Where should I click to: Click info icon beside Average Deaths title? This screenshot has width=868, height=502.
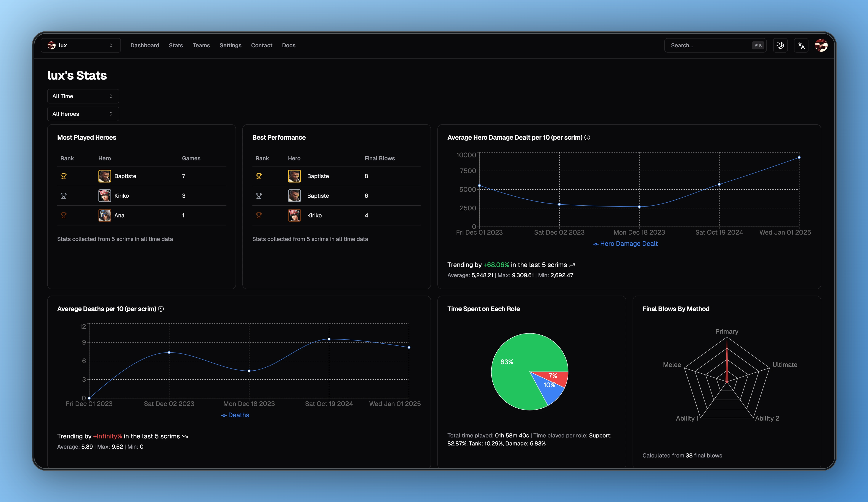[161, 309]
